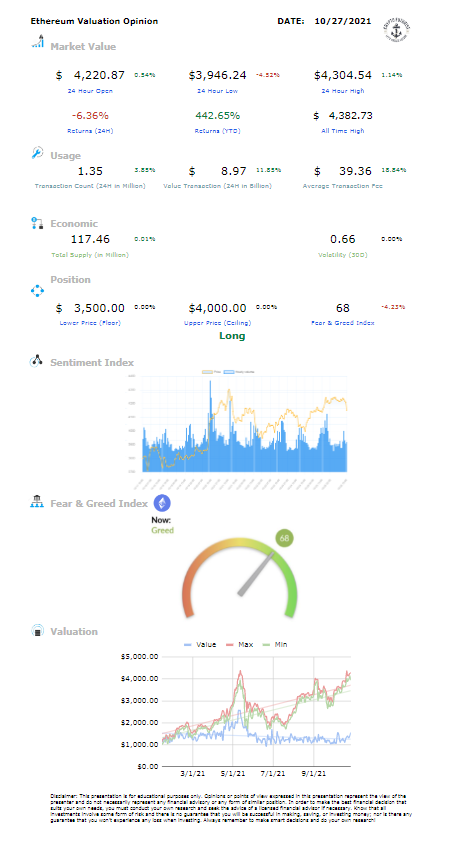Image resolution: width=453 pixels, height=849 pixels.
Task: Click the Fear & Greed Index label link
Action: click(x=343, y=323)
